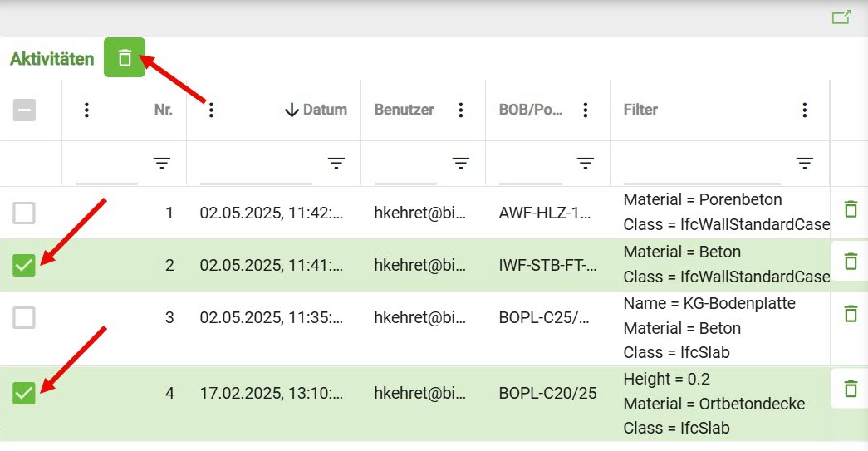The height and width of the screenshot is (451, 868).
Task: Delete activity row number 2
Action: pos(850,262)
